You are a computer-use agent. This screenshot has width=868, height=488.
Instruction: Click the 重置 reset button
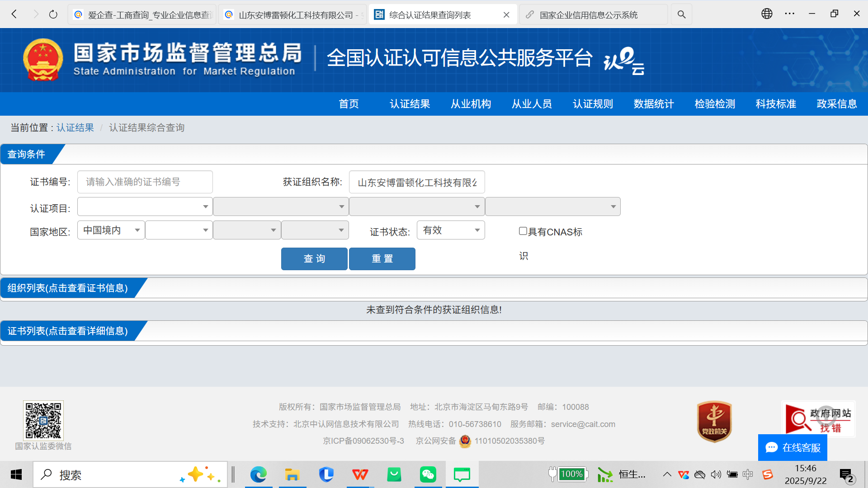(382, 259)
